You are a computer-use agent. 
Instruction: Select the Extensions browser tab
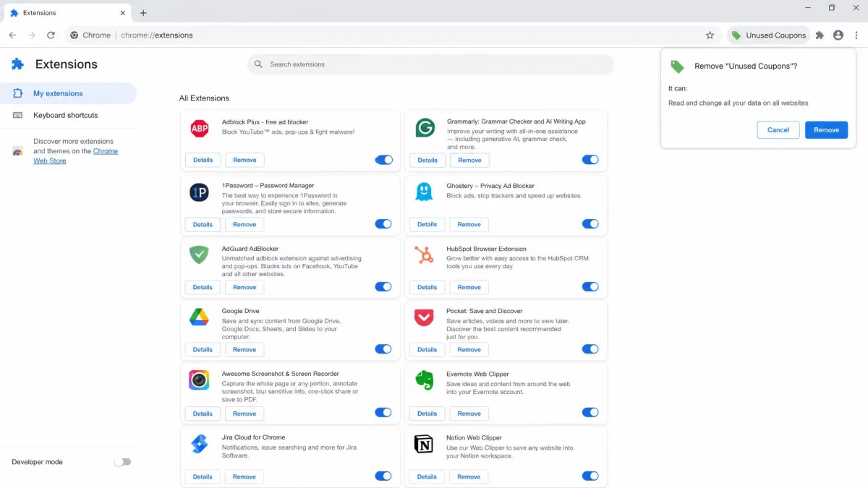click(x=67, y=13)
